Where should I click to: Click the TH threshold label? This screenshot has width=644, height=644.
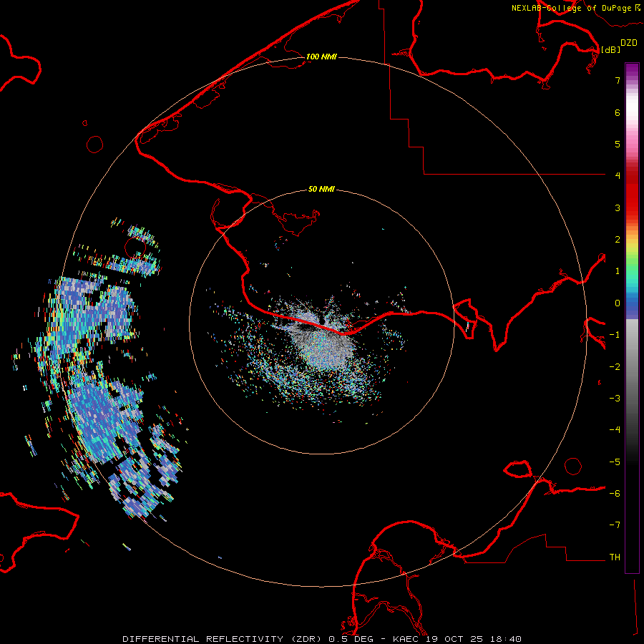615,557
